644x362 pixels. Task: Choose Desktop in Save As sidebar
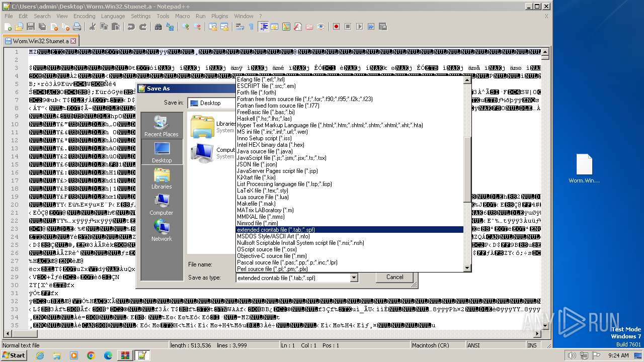162,151
